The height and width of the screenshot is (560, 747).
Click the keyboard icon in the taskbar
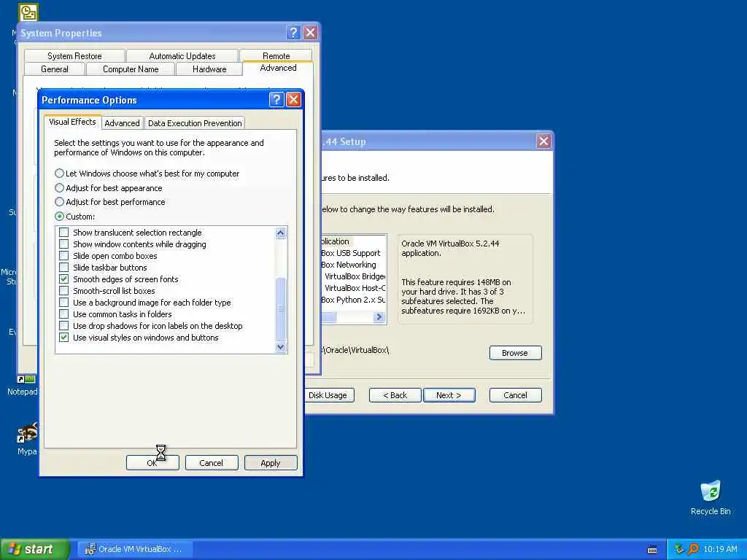pyautogui.click(x=652, y=550)
